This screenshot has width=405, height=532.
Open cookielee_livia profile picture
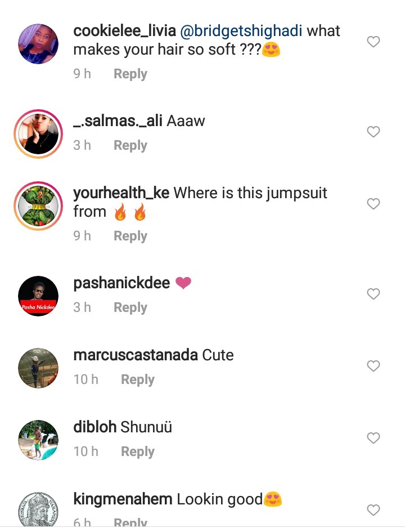click(38, 44)
